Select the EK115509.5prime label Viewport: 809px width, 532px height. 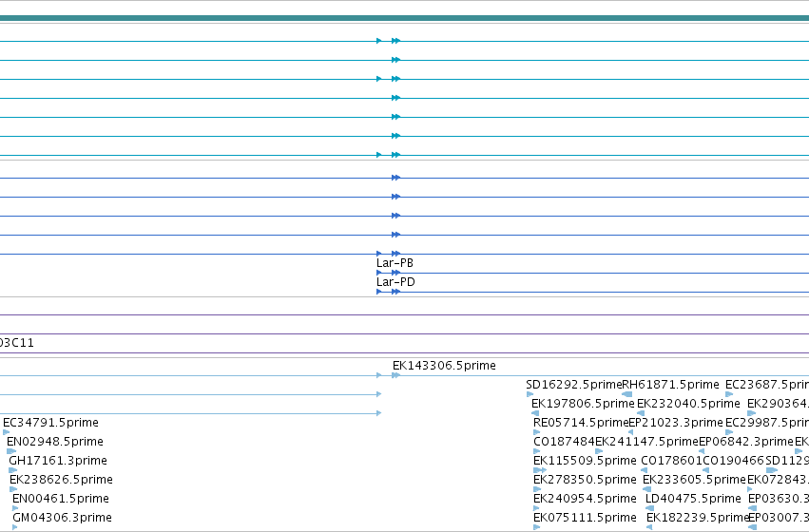tap(585, 461)
